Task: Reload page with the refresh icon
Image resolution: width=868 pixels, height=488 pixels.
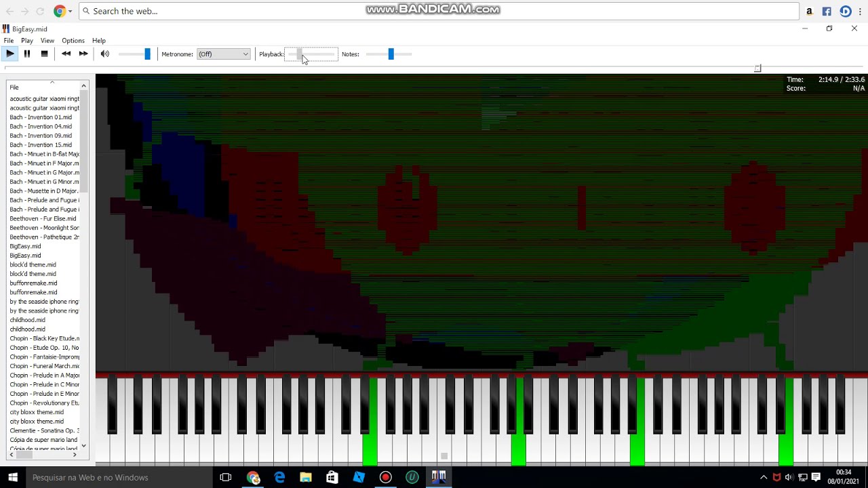Action: [41, 11]
